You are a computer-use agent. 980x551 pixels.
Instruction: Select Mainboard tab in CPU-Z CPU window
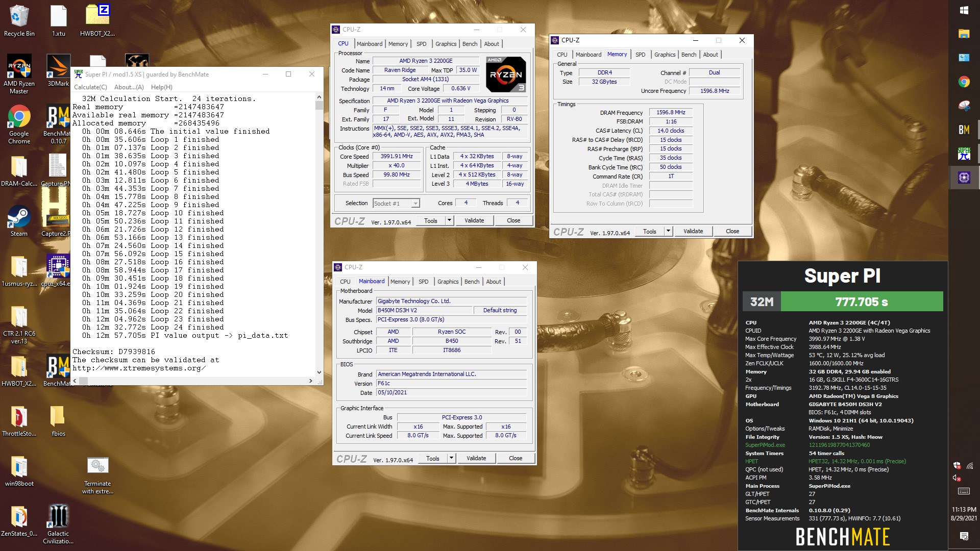tap(370, 44)
